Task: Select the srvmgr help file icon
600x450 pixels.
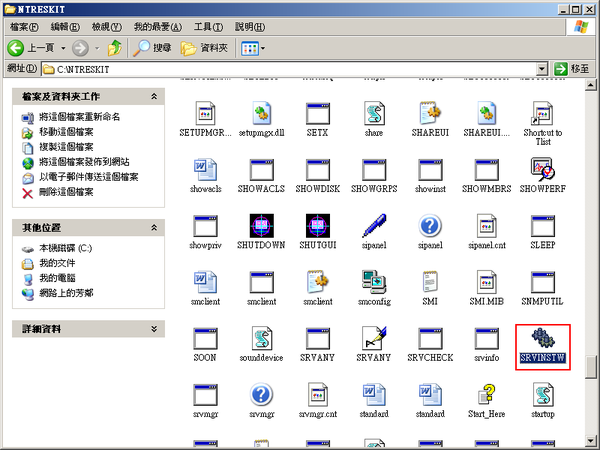Action: click(261, 395)
